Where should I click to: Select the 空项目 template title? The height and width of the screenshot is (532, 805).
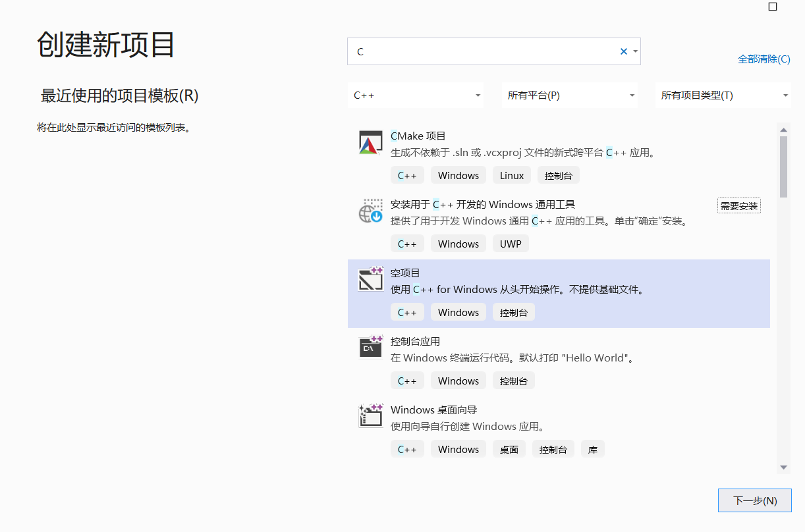tap(405, 273)
